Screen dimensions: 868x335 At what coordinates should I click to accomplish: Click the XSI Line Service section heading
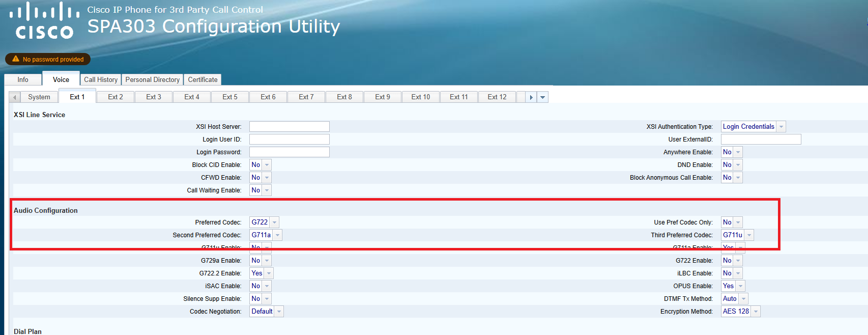pyautogui.click(x=39, y=115)
